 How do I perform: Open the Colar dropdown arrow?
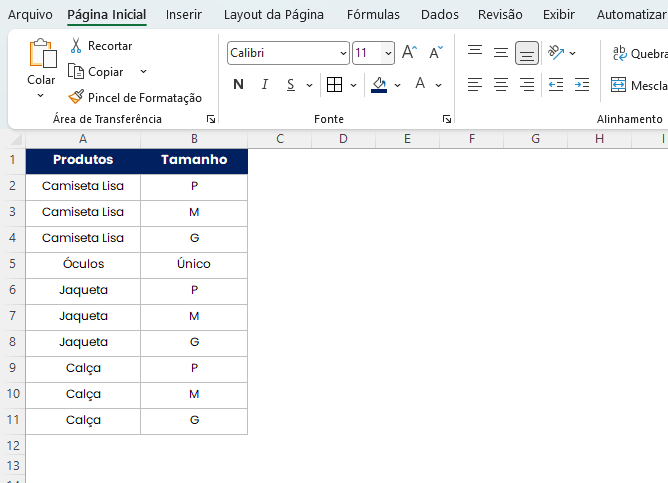point(40,95)
